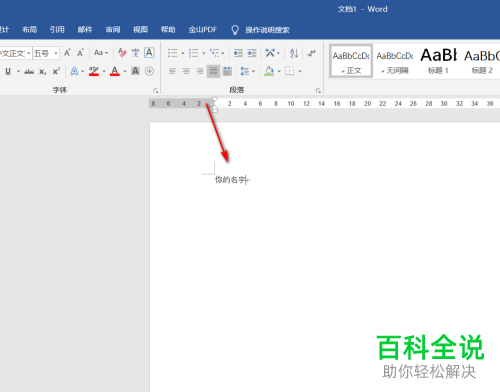Screen dimensions: 500x392
Task: Apply the 正文 style
Action: [351, 61]
